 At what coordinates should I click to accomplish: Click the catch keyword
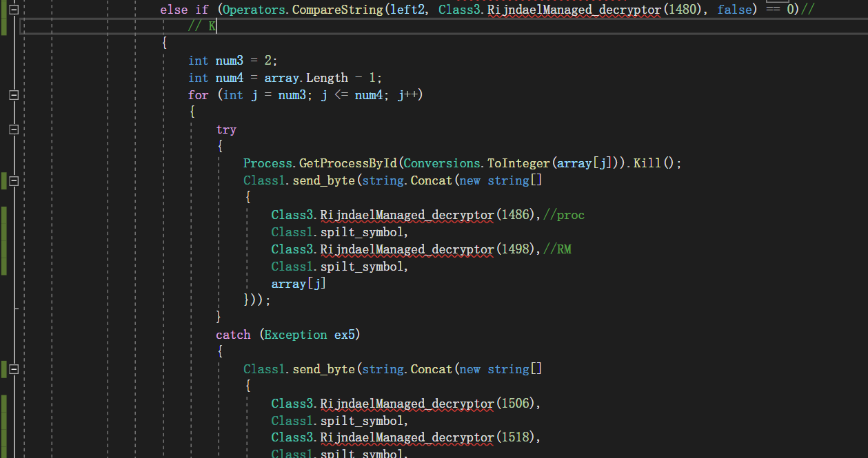(x=233, y=335)
